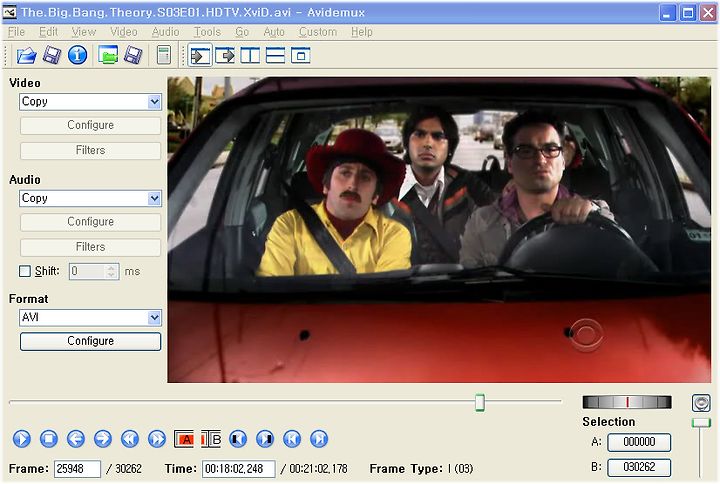This screenshot has width=720, height=484.
Task: Click the Video Configure button
Action: pos(90,125)
